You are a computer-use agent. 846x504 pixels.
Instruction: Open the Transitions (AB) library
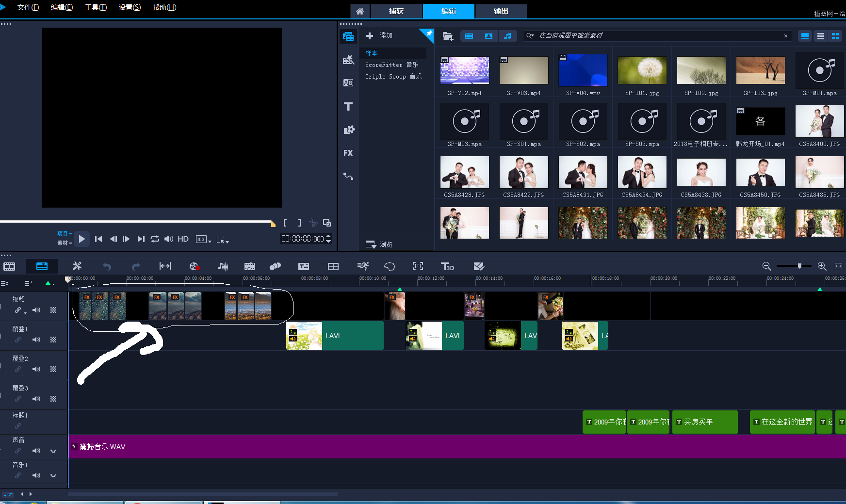348,83
